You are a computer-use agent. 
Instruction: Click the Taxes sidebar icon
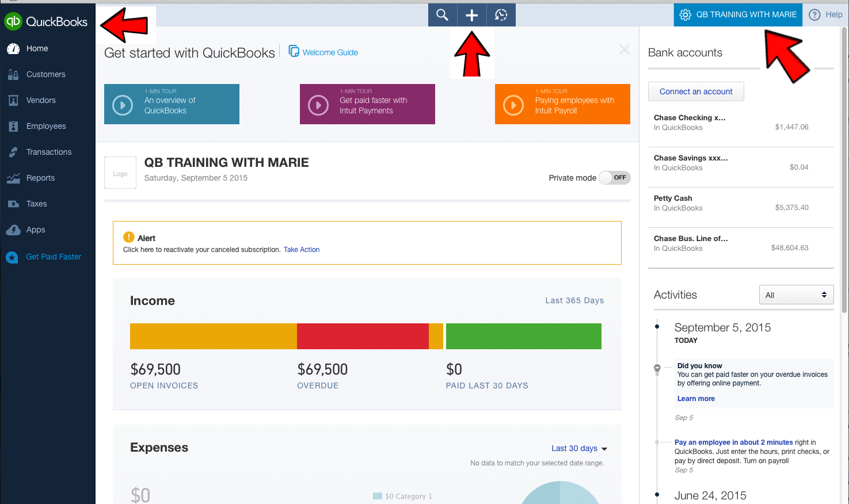click(13, 204)
